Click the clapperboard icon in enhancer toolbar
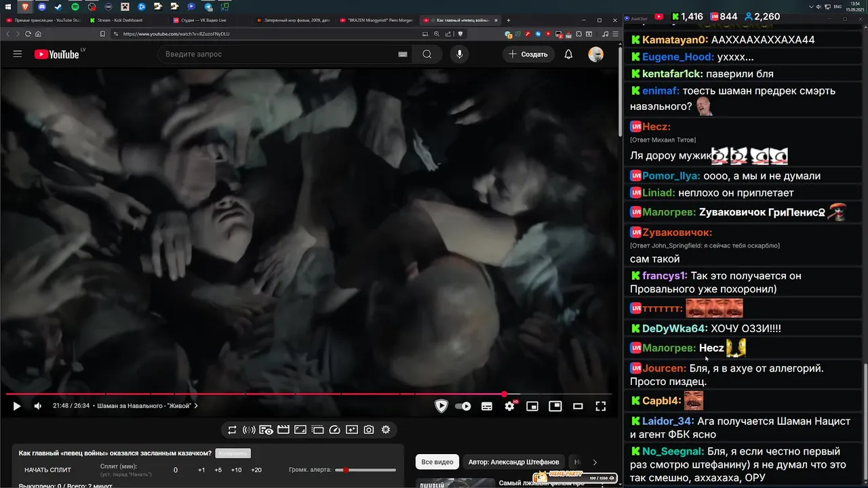 coord(283,430)
